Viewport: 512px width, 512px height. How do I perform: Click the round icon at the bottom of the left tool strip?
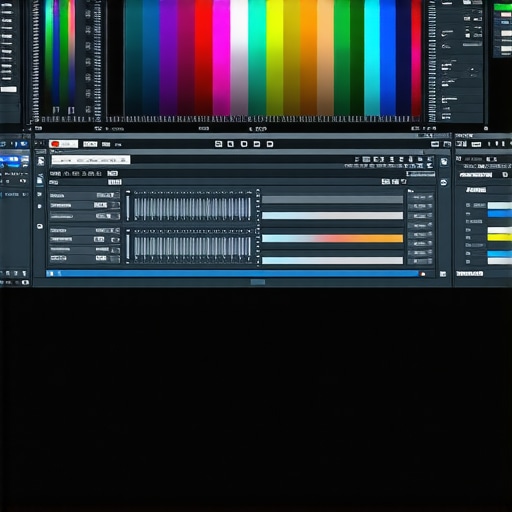click(x=40, y=226)
